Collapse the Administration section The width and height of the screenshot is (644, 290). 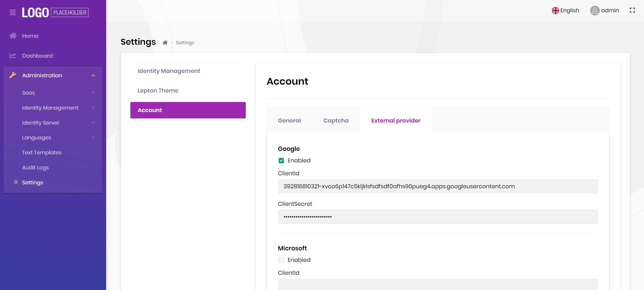(93, 75)
